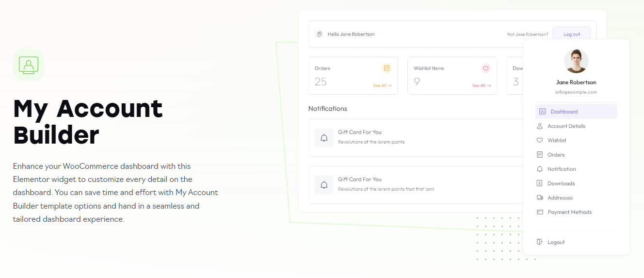
Task: Click the green My Account Builder icon
Action: coord(29,65)
